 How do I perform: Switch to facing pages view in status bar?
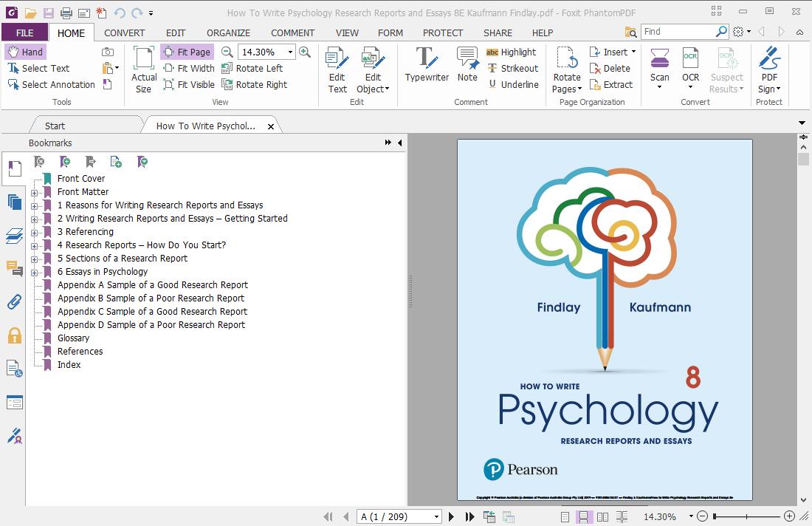point(602,516)
